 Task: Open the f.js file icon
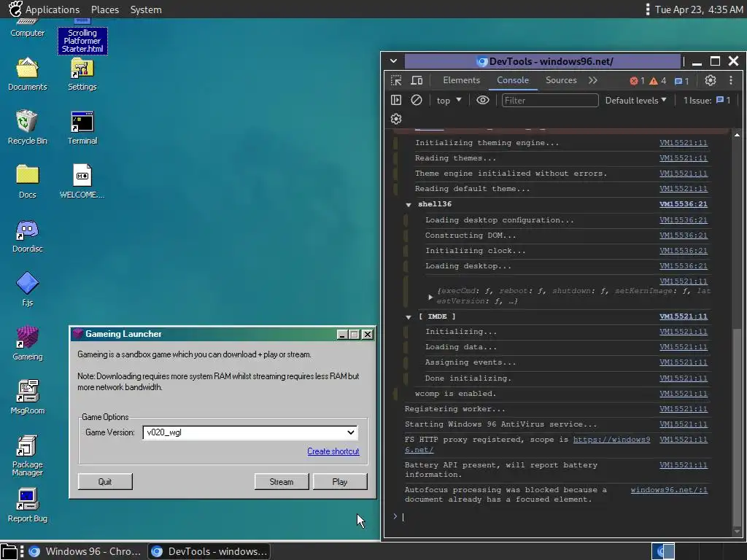point(27,289)
